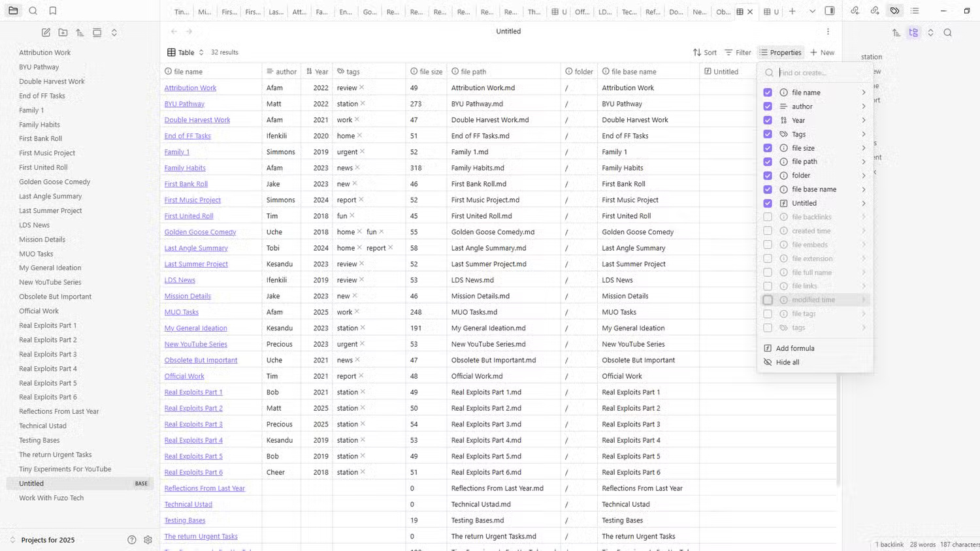Expand options for file path property
The width and height of the screenshot is (980, 551).
pos(864,162)
